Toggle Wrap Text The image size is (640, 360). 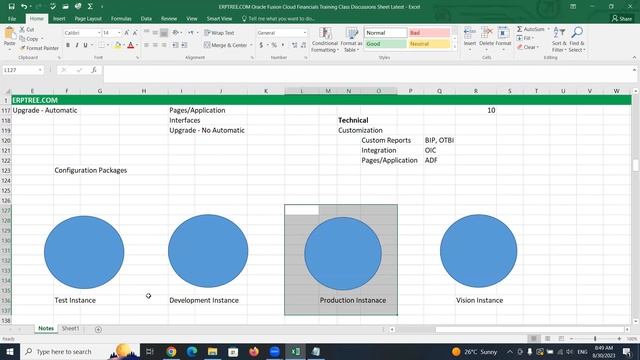(x=219, y=33)
